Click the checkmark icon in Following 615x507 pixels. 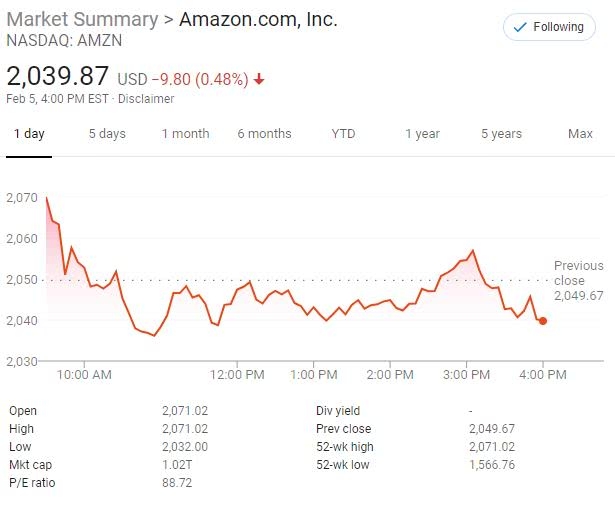[519, 28]
